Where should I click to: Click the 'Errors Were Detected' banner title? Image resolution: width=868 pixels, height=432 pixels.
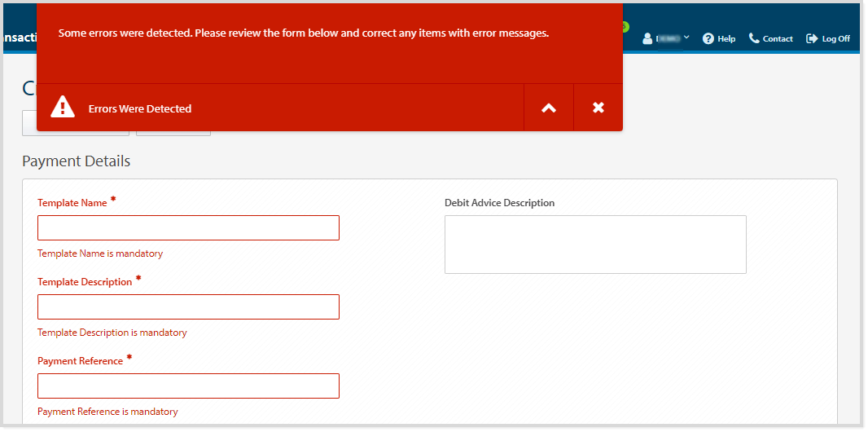pos(140,108)
